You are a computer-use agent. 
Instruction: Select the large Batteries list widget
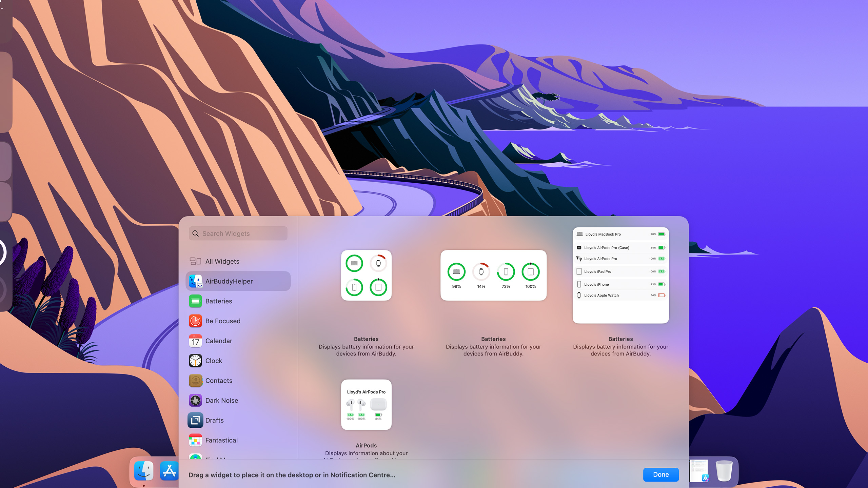click(x=620, y=275)
